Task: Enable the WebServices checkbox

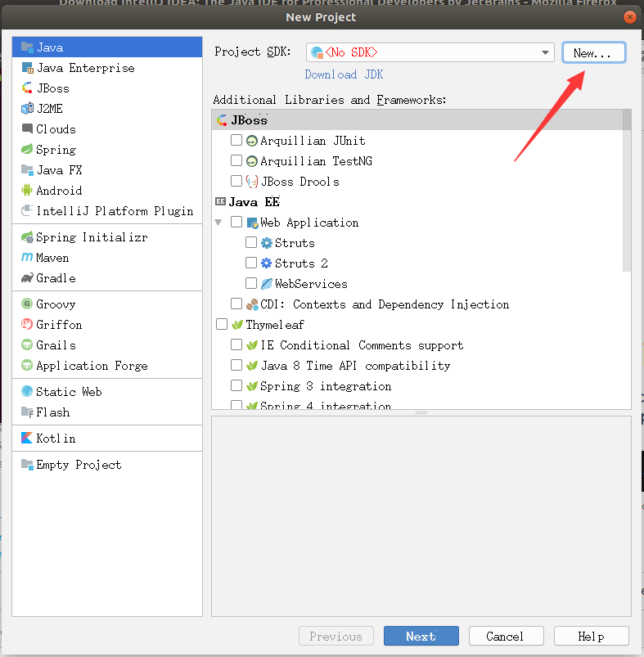Action: pyautogui.click(x=251, y=283)
